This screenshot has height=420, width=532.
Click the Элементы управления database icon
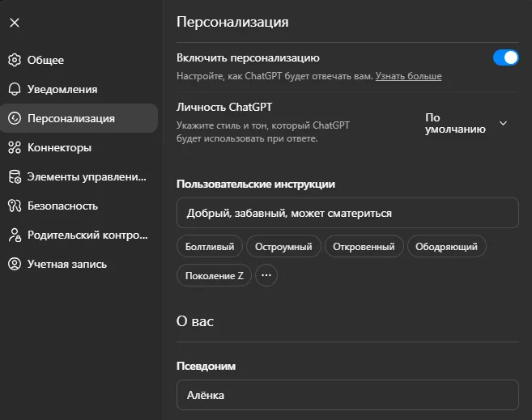click(14, 176)
